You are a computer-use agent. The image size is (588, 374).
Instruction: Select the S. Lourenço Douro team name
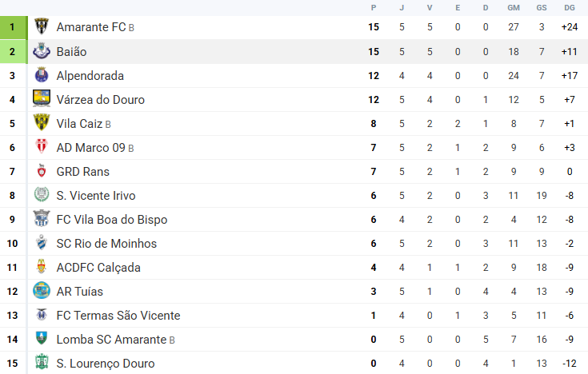[x=106, y=364]
